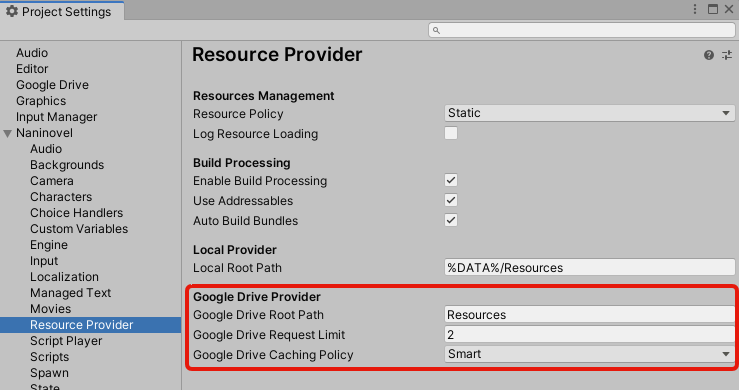
Task: Click the Project Settings gear icon
Action: tap(12, 11)
